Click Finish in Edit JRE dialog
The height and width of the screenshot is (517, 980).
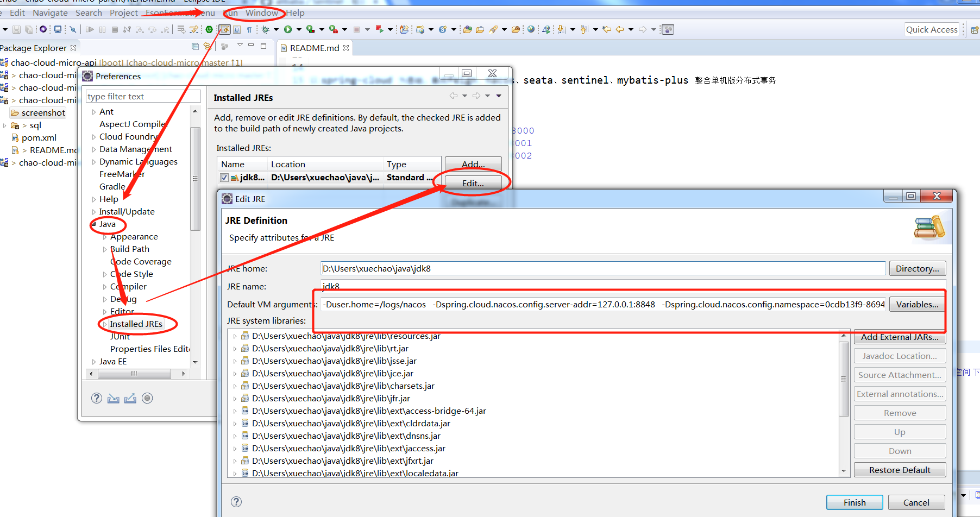point(855,502)
